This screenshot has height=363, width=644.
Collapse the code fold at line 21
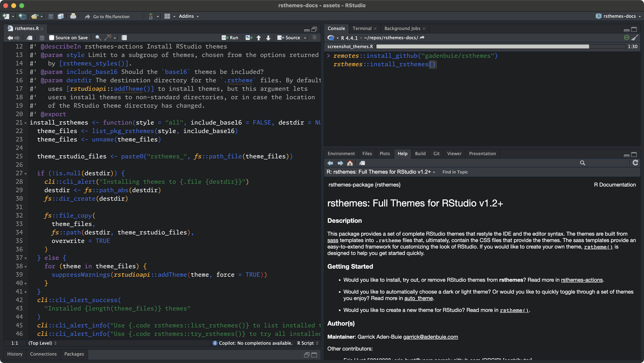click(x=26, y=123)
